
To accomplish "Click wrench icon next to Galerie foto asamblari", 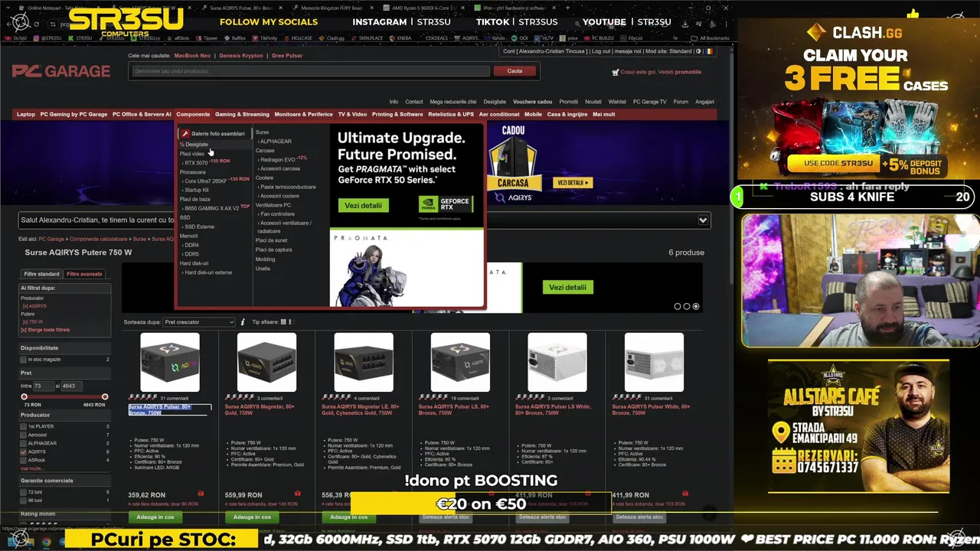I will click(185, 133).
